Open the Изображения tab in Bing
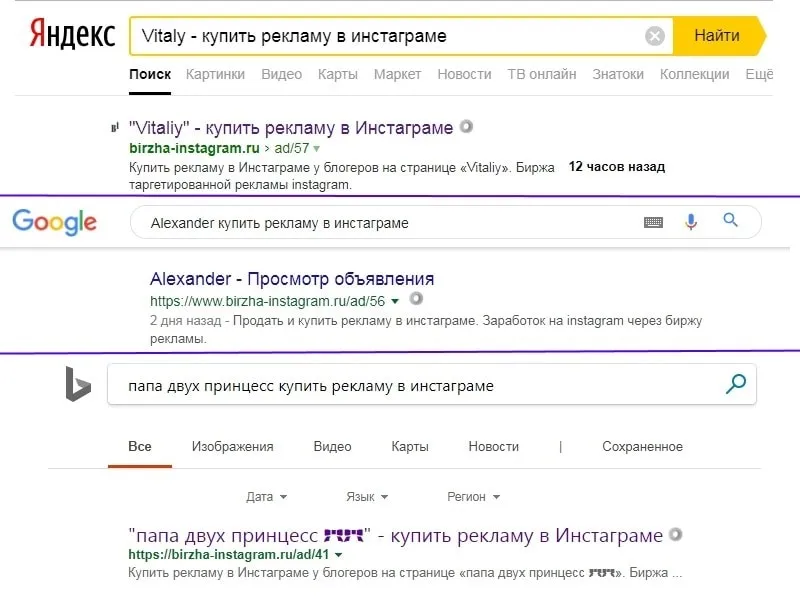The width and height of the screenshot is (800, 600). point(233,447)
